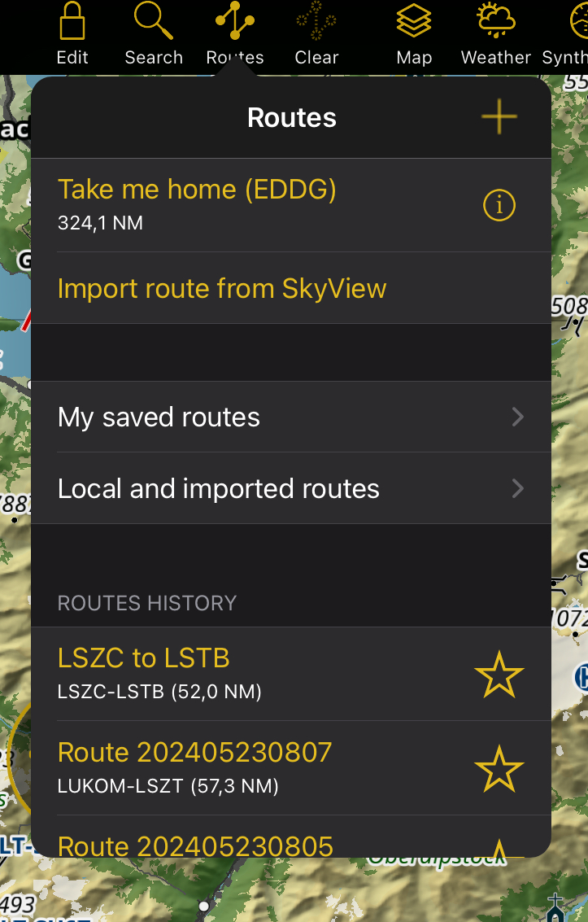Star Route 202405230807 as favorite
Screen dimensions: 588x922
[x=499, y=768]
